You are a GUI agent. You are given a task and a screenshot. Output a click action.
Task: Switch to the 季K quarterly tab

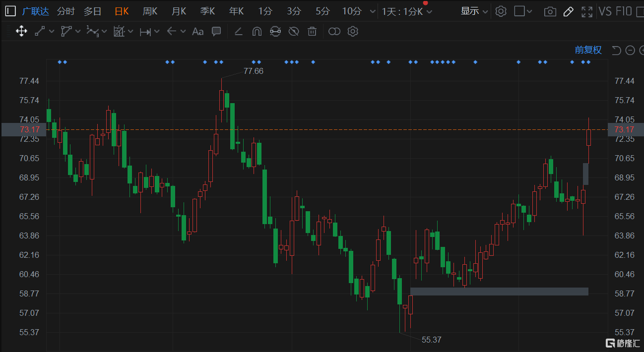point(208,11)
